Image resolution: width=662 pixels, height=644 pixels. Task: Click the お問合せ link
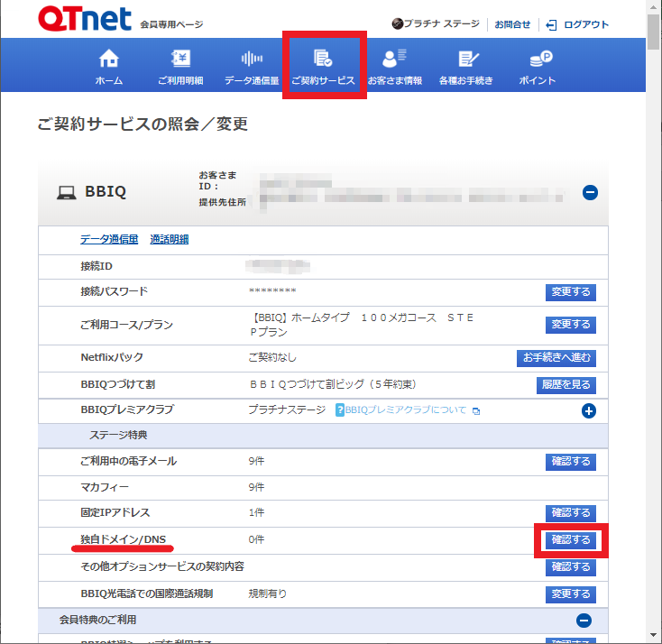point(512,24)
